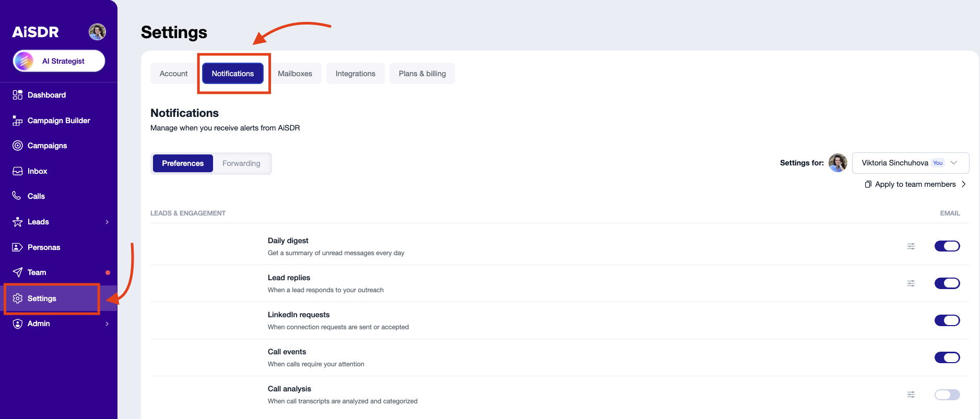Open Personas from sidebar

click(44, 247)
